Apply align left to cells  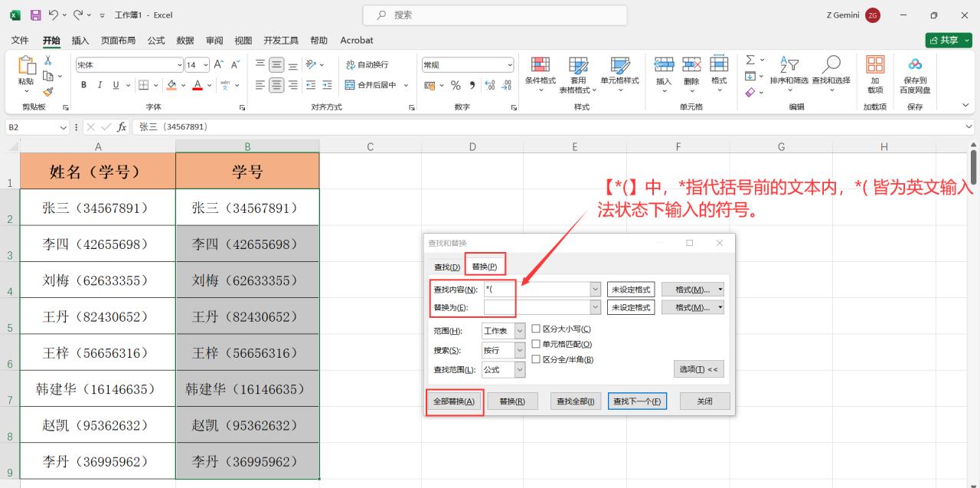click(260, 85)
